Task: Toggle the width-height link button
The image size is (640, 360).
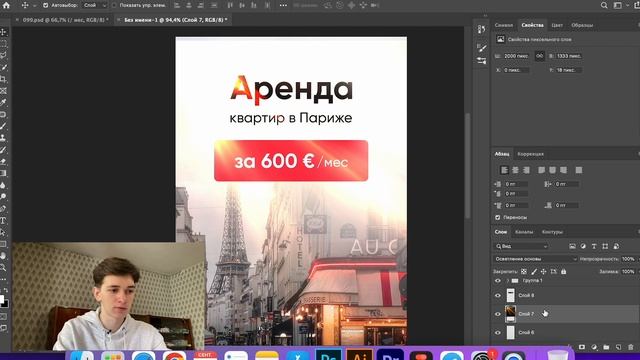Action: click(x=540, y=56)
